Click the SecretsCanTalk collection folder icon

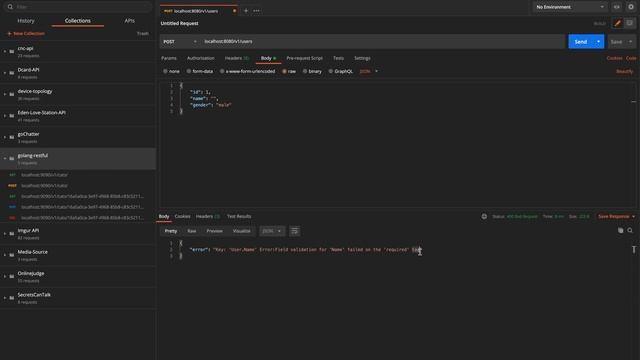point(12,298)
